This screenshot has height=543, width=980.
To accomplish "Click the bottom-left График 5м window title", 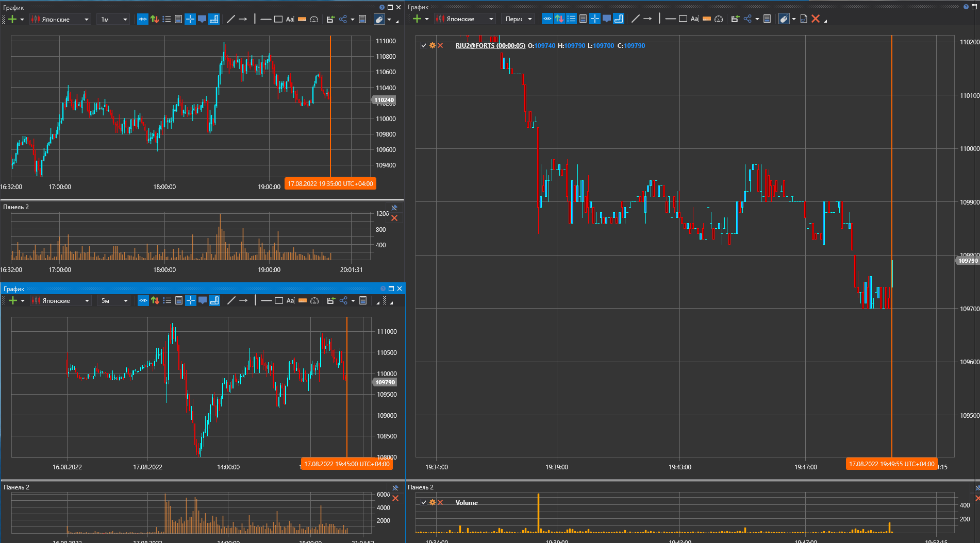I will click(14, 289).
